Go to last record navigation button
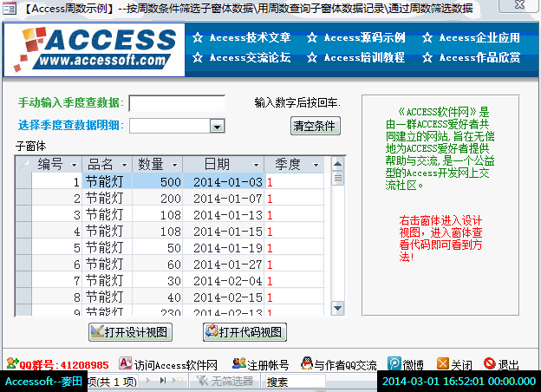 (x=163, y=380)
